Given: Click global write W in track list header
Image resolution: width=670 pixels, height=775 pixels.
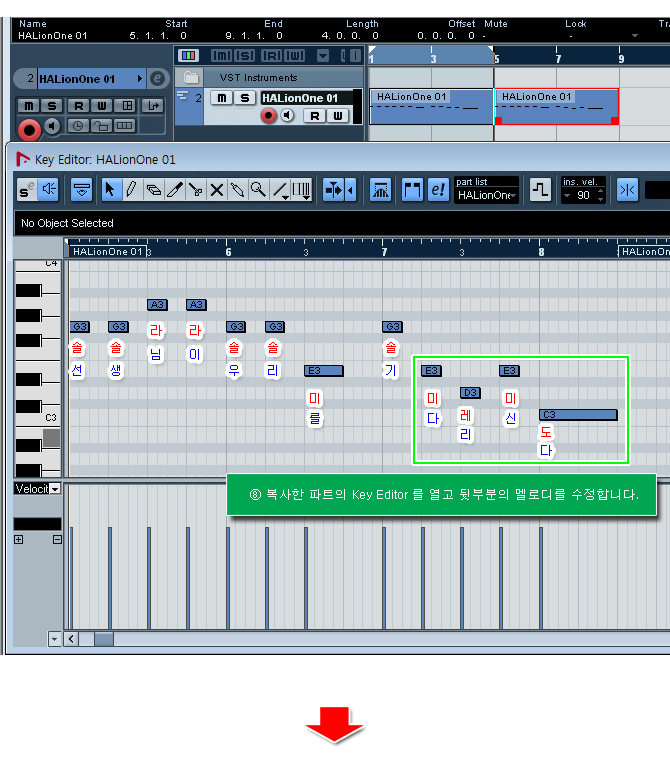Looking at the screenshot, I should [294, 55].
